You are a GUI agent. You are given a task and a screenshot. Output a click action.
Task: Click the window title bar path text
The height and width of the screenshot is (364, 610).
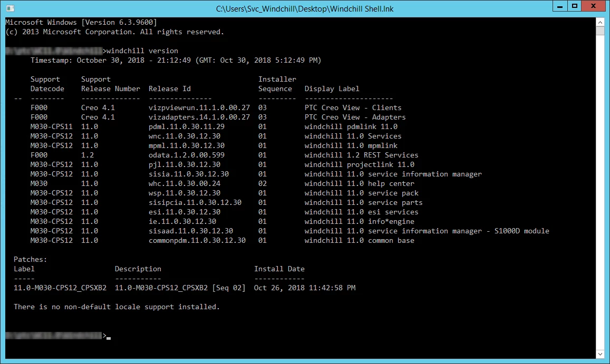point(305,8)
